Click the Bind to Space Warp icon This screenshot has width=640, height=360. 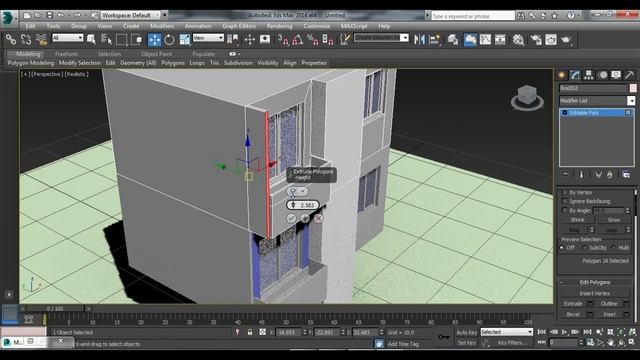(41, 40)
